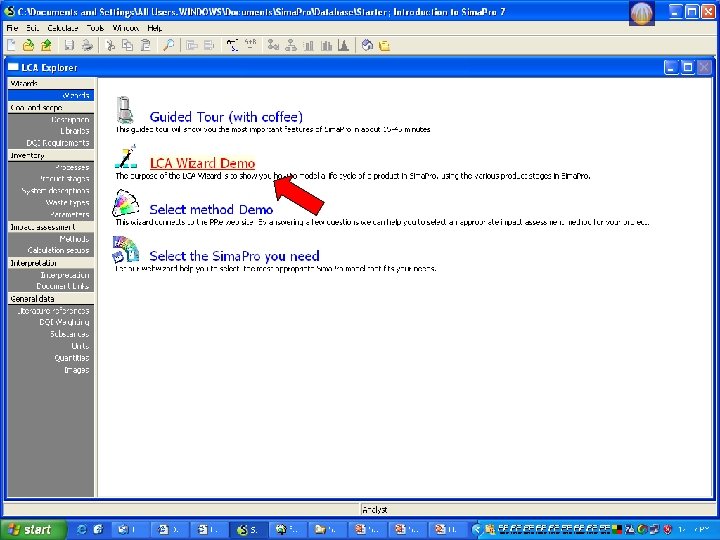The width and height of the screenshot is (720, 540).
Task: Select Literature references in the sidebar
Action: (x=53, y=311)
